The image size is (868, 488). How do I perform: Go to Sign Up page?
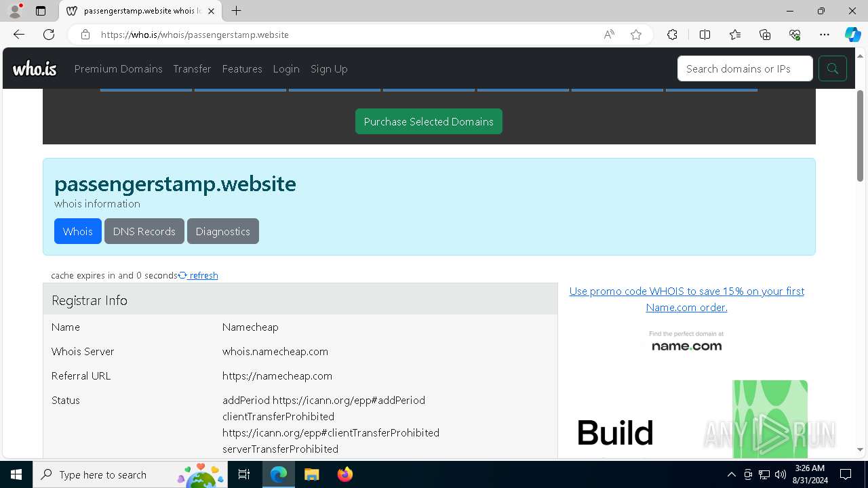tap(329, 68)
